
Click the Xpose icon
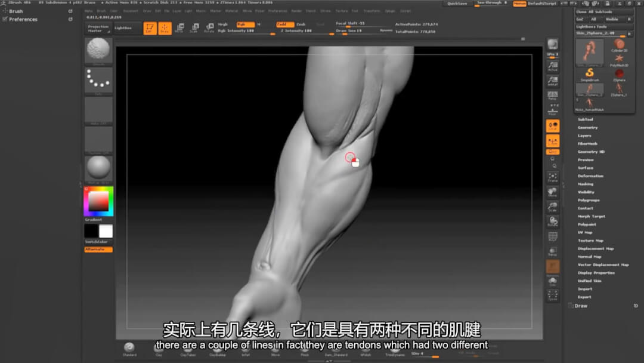point(552,295)
